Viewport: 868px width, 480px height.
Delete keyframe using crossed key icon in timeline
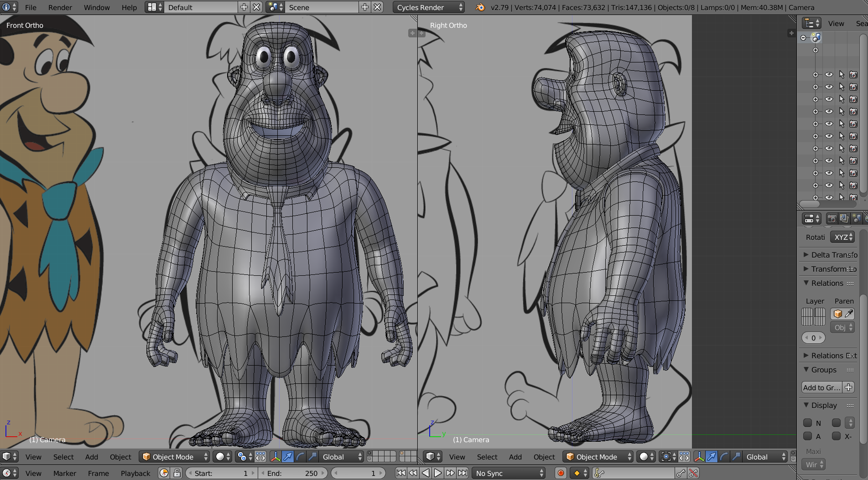coord(693,473)
